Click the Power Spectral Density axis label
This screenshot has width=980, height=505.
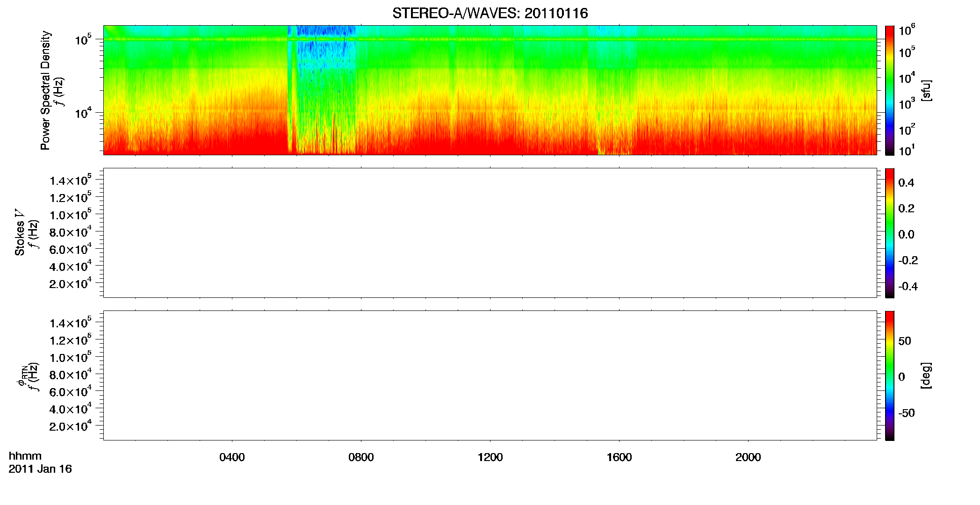click(45, 90)
